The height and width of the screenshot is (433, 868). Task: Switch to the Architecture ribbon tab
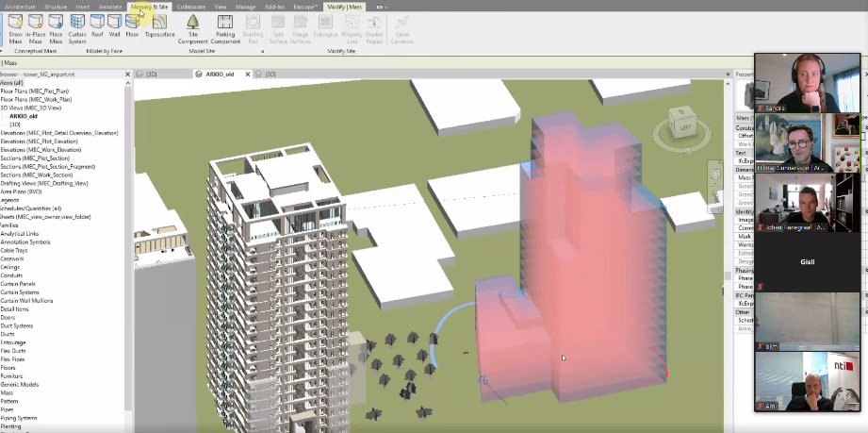pos(20,8)
